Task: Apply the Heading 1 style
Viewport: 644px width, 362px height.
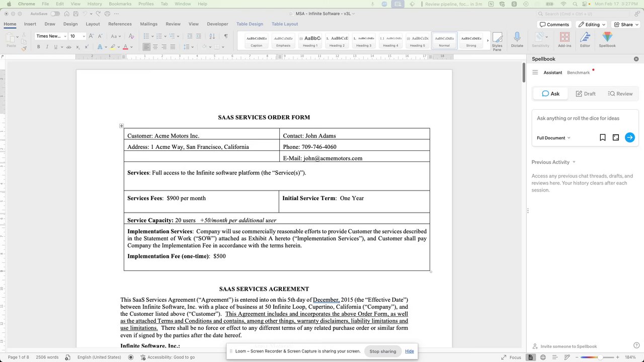Action: click(310, 41)
